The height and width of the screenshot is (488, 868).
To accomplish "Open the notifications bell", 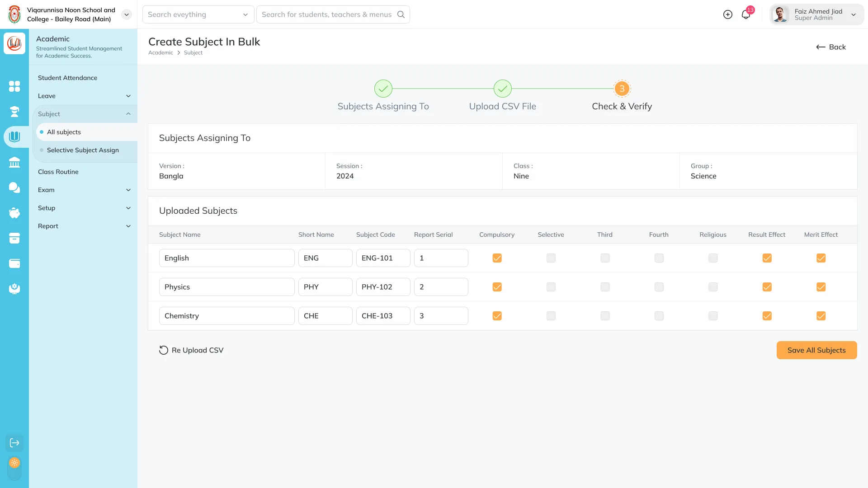I will [746, 14].
